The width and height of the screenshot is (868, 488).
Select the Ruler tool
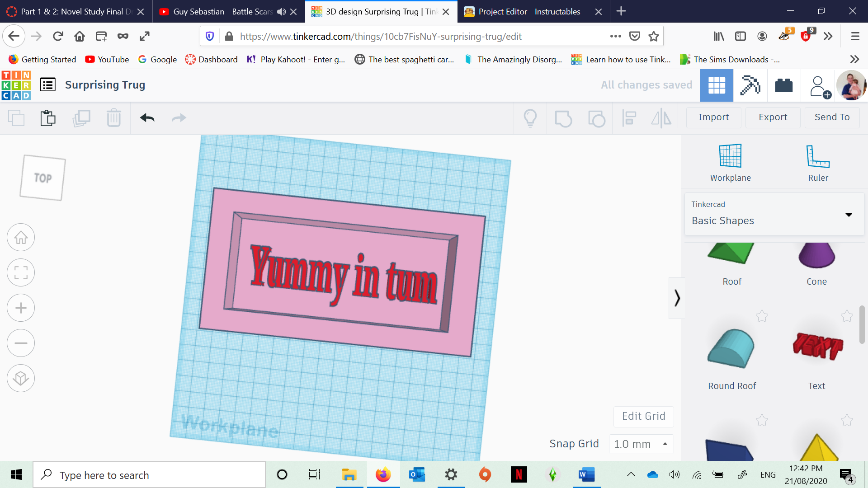click(818, 163)
